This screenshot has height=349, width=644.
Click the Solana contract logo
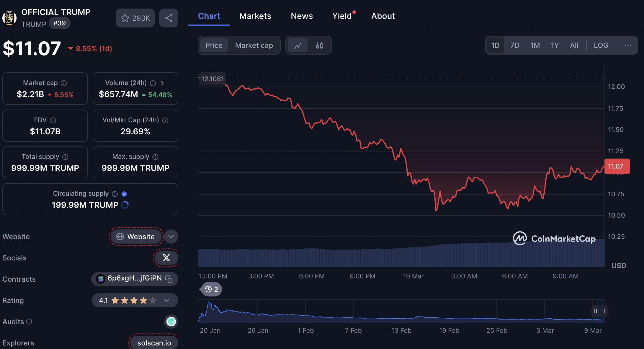pyautogui.click(x=101, y=279)
